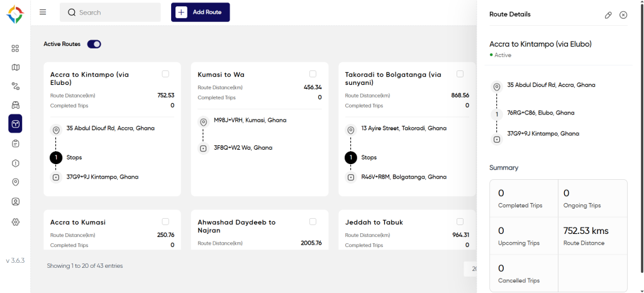Click the Add Route button
This screenshot has height=293, width=644.
[x=201, y=13]
